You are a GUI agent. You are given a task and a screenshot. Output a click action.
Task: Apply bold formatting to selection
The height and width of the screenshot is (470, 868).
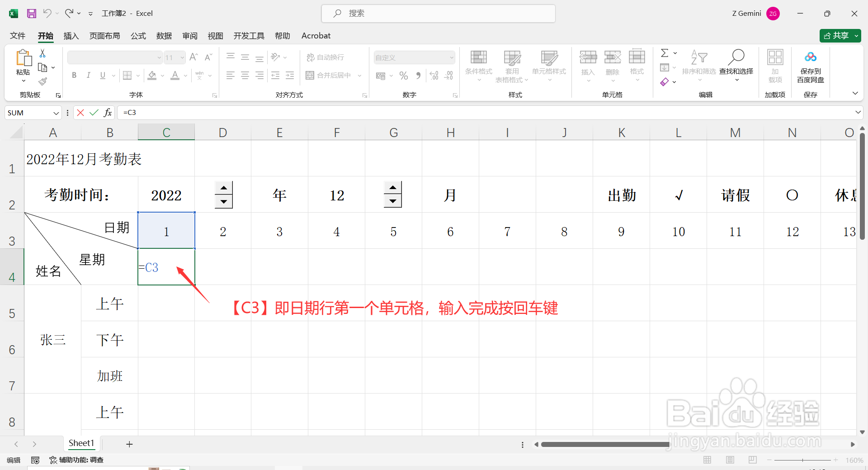(74, 75)
